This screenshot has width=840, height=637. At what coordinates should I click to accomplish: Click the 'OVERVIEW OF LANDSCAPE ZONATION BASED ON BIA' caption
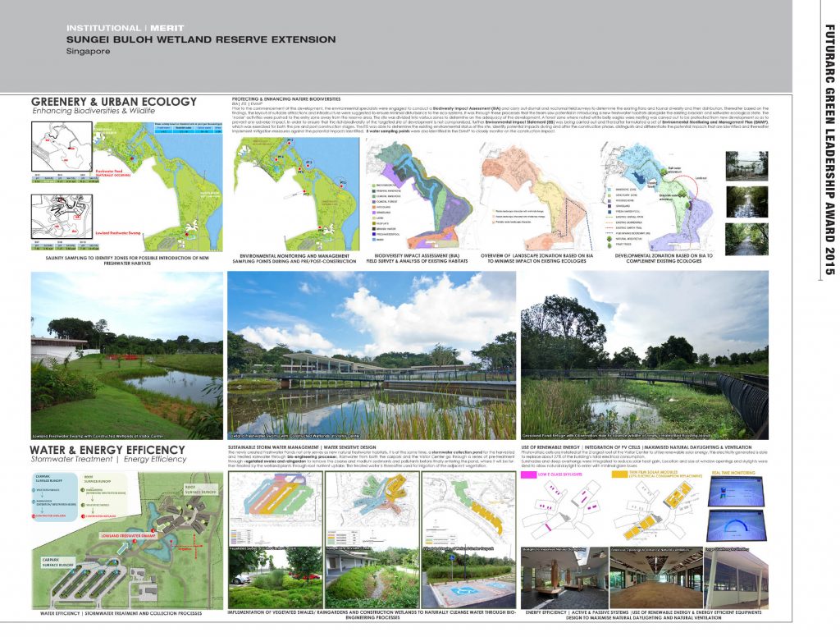537,259
